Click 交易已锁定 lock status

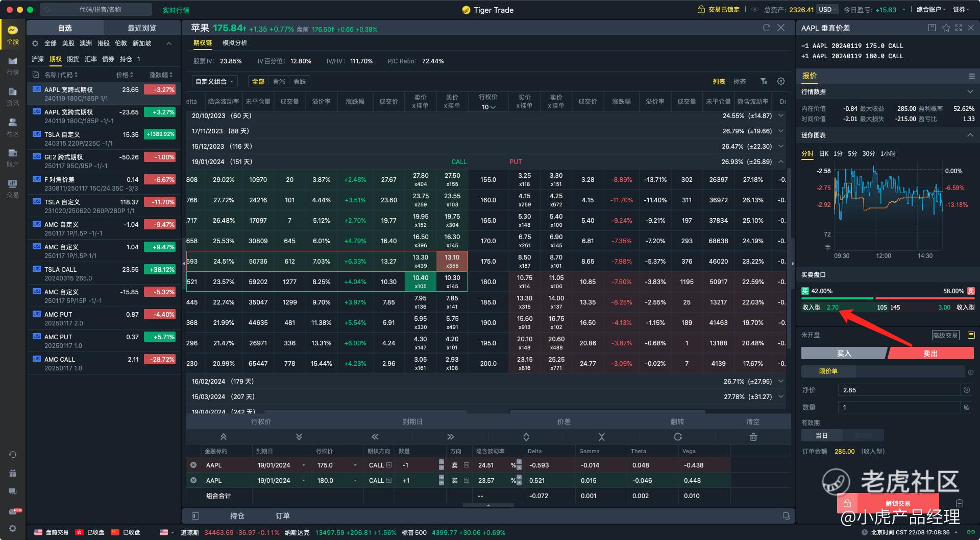pos(719,10)
